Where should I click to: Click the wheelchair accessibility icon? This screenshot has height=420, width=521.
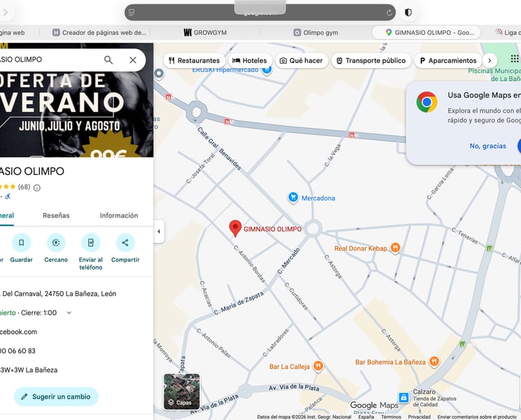click(x=7, y=196)
